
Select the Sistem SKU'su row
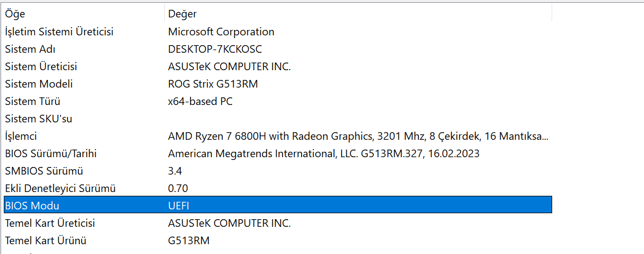[x=39, y=119]
